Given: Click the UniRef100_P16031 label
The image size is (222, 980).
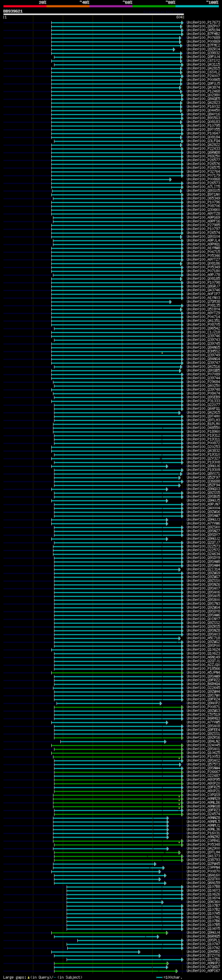Looking at the screenshot, I should coord(203,833).
